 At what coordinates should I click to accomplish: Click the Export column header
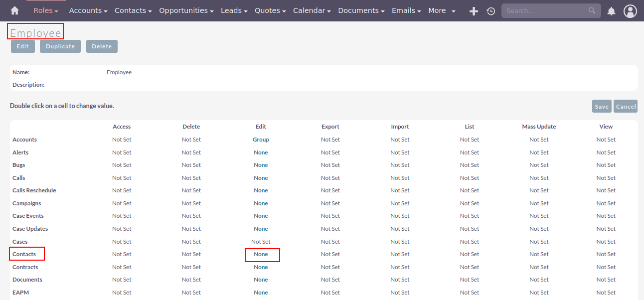coord(330,127)
